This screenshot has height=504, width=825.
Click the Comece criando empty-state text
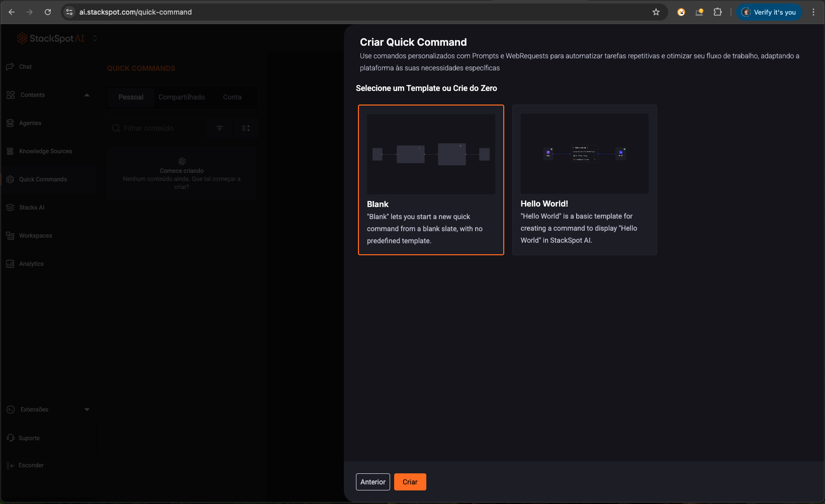click(x=181, y=171)
